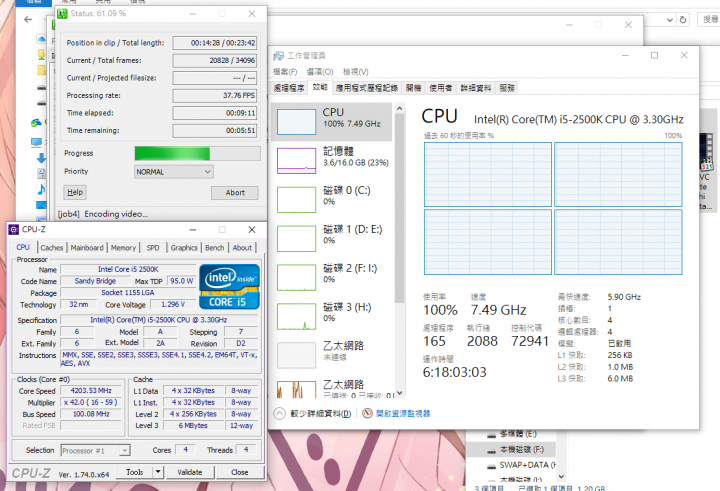
Task: Click the Task Manager title bar icon
Action: (x=278, y=56)
